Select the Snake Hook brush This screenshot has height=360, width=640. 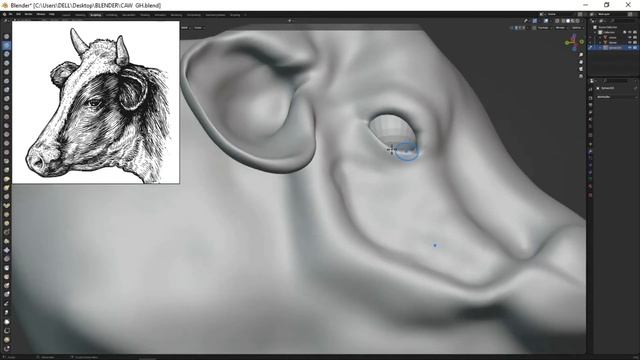tap(7, 188)
